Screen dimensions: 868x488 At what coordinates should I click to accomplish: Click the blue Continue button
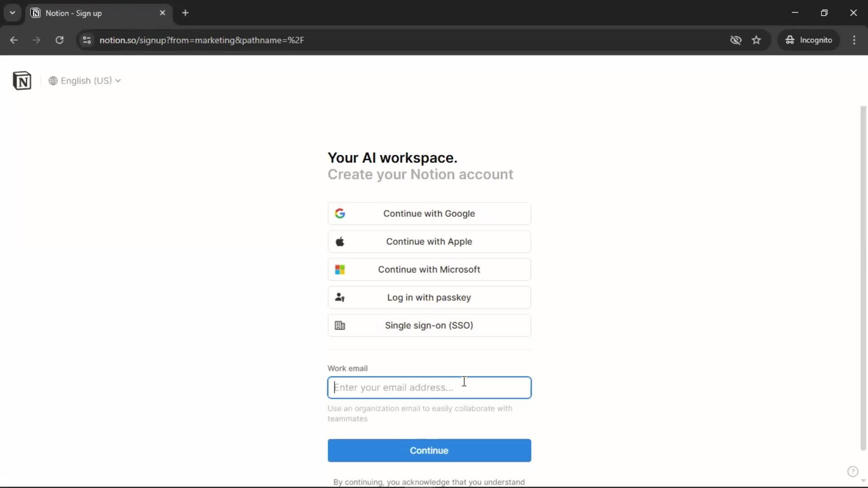(429, 450)
